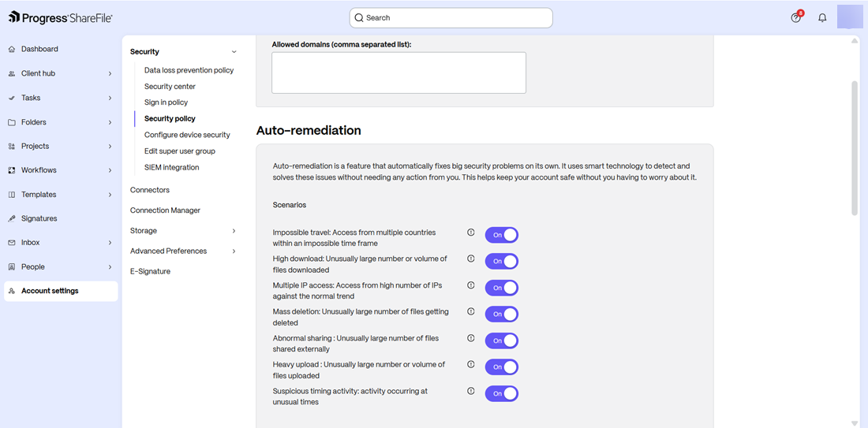The image size is (868, 428).
Task: Switch off Abnormal sharing toggle
Action: 502,341
